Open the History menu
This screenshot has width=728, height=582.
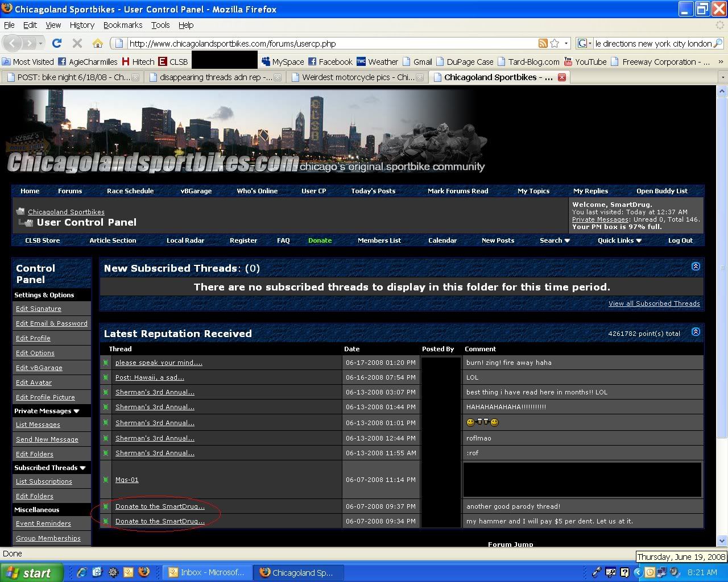click(82, 25)
